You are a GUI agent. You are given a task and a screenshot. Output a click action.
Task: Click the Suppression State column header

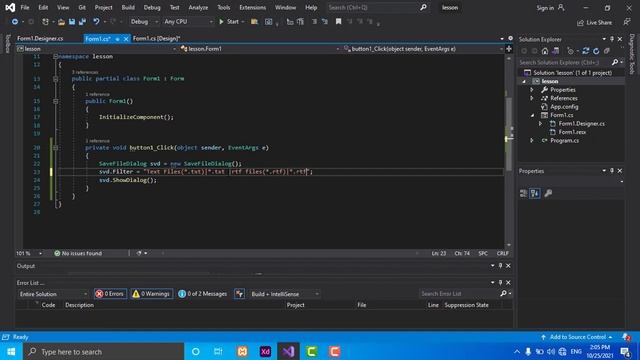[x=466, y=305]
